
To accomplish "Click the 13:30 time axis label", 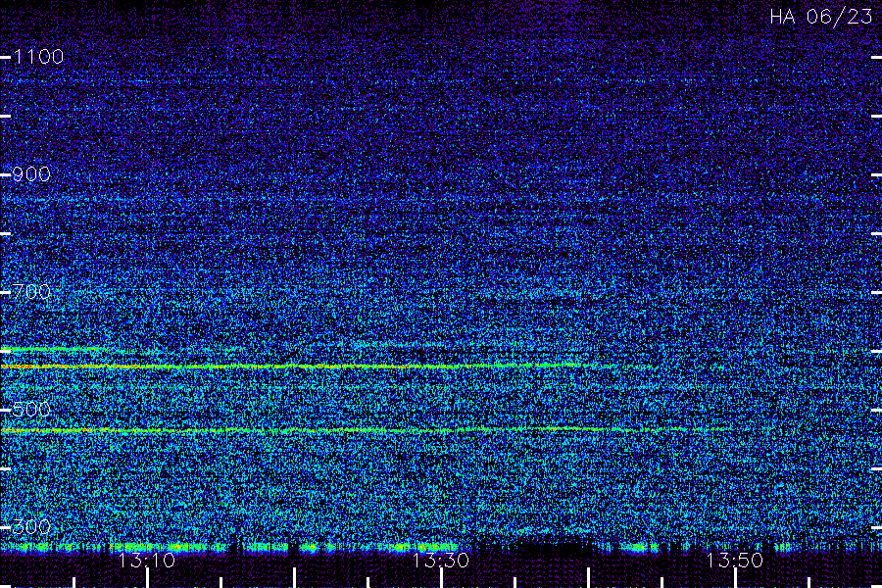I will click(x=441, y=561).
